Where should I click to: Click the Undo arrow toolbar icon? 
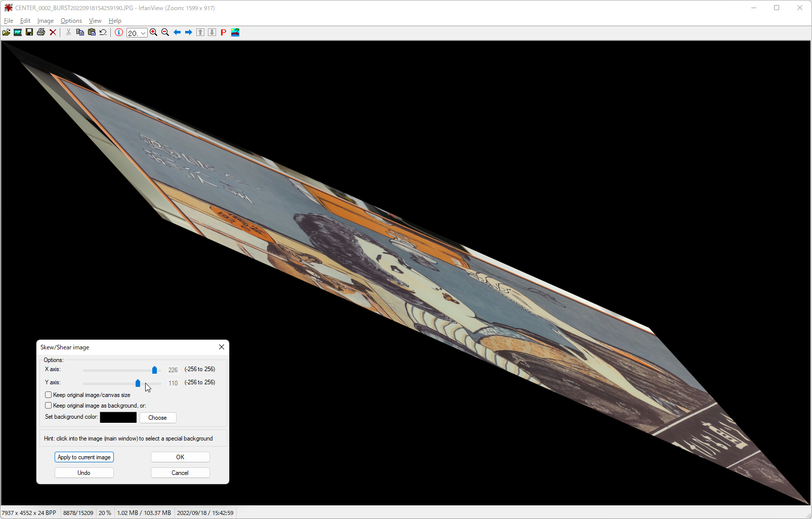pos(103,32)
